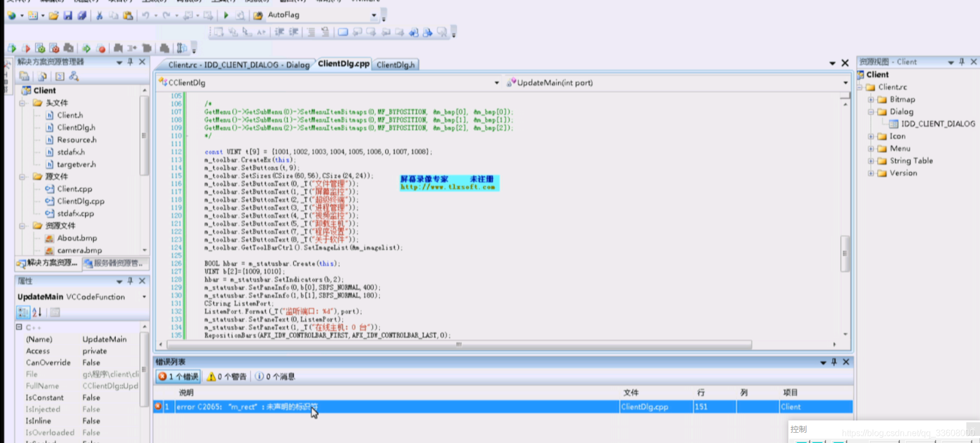Collapse the 头文件 folder in Solution Explorer
The image size is (980, 443).
22,103
